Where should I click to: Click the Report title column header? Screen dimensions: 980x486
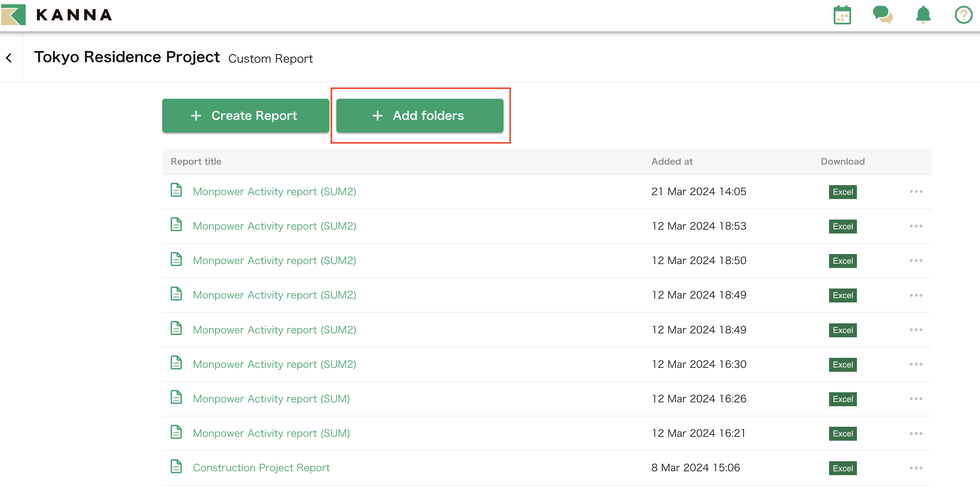pos(196,161)
